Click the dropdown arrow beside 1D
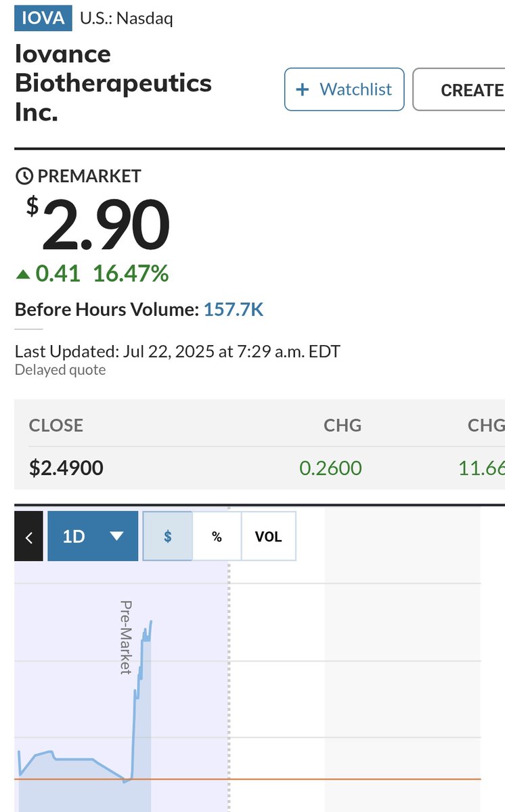The height and width of the screenshot is (812, 505). 116,537
